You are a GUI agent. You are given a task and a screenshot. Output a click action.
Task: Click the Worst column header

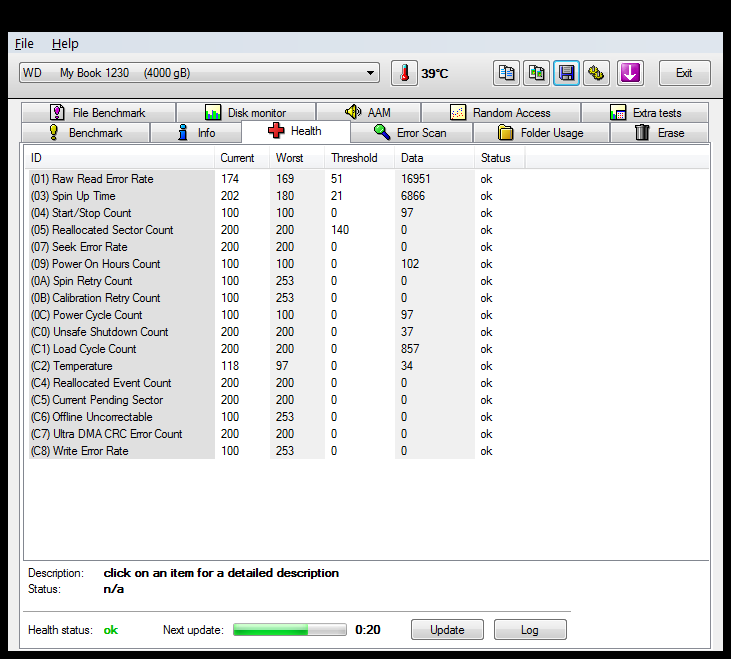click(297, 158)
